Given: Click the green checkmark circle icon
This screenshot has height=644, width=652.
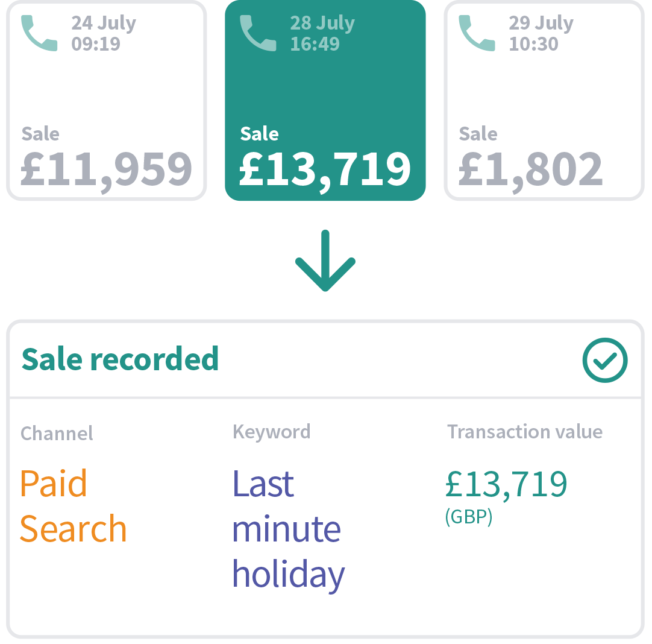Looking at the screenshot, I should (x=605, y=361).
